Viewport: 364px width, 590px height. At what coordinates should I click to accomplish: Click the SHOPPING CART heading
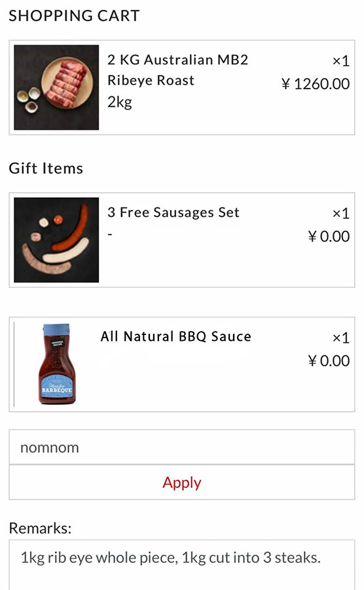coord(75,16)
